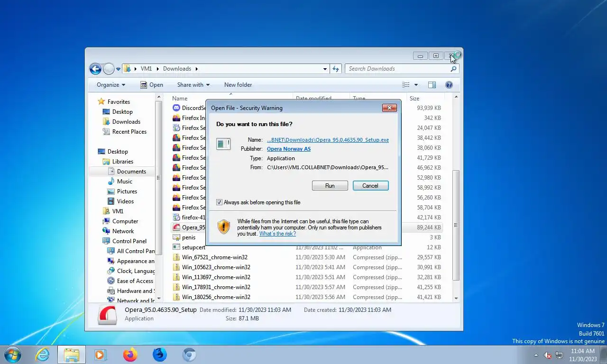Click the muted volume tray icon
The height and width of the screenshot is (364, 607).
[x=548, y=355]
